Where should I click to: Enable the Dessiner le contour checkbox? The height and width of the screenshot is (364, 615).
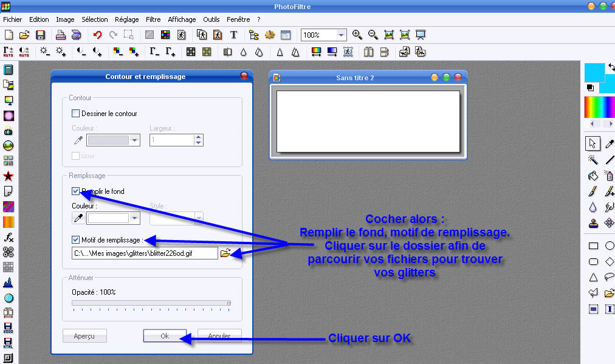point(76,113)
